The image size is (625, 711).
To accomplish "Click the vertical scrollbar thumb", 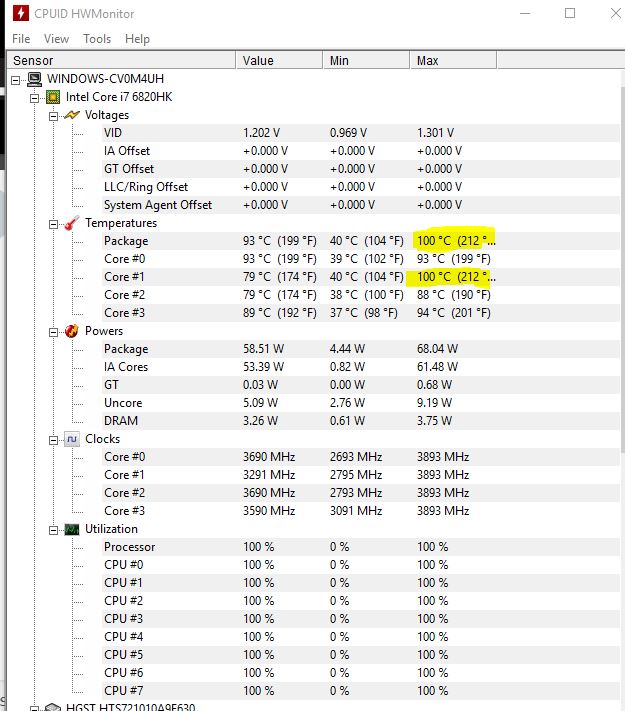I will click(x=622, y=268).
